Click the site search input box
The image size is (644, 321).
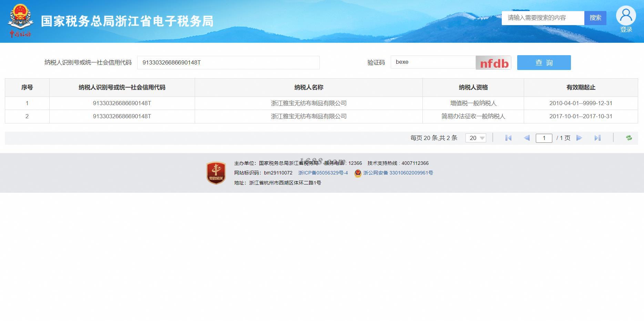pos(543,18)
